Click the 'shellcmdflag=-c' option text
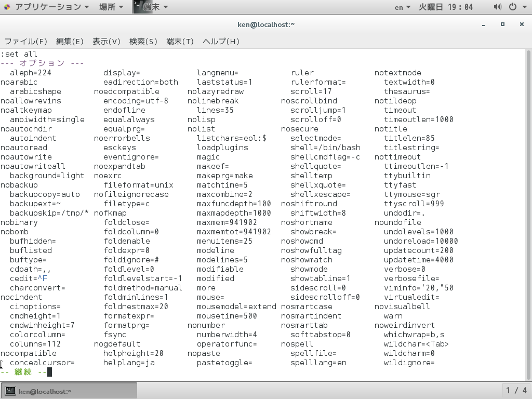The image size is (532, 399). point(325,157)
